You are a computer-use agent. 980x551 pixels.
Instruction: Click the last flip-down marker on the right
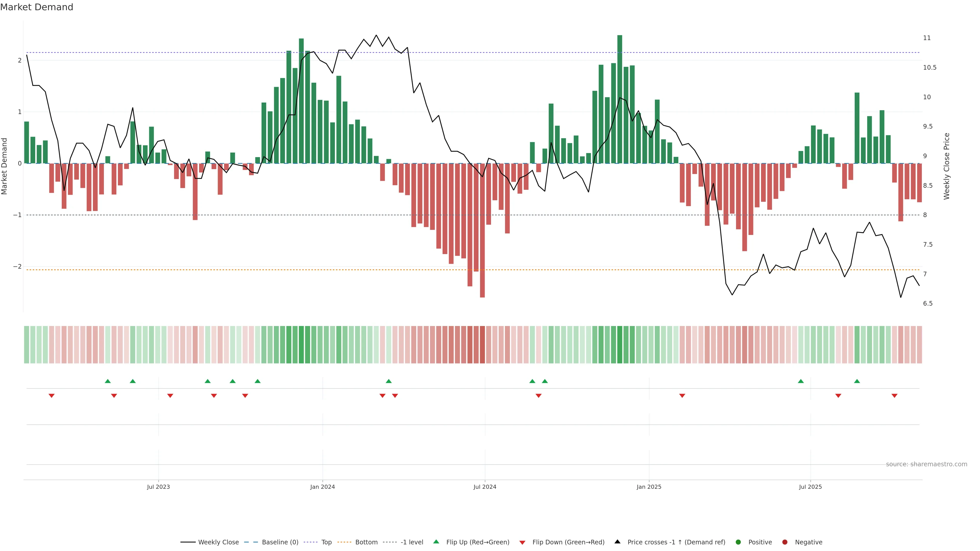coord(895,396)
